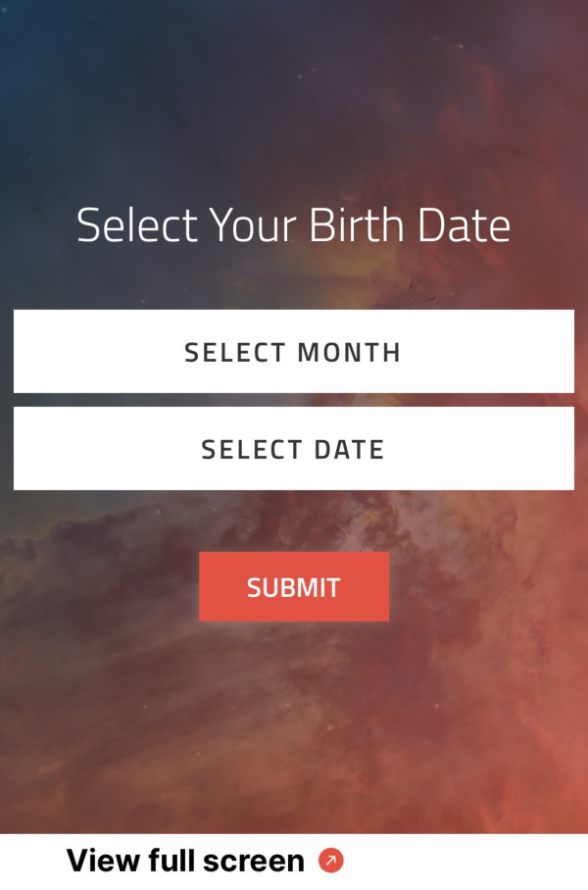Open the Select Month dropdown
The width and height of the screenshot is (588, 890).
tap(293, 352)
